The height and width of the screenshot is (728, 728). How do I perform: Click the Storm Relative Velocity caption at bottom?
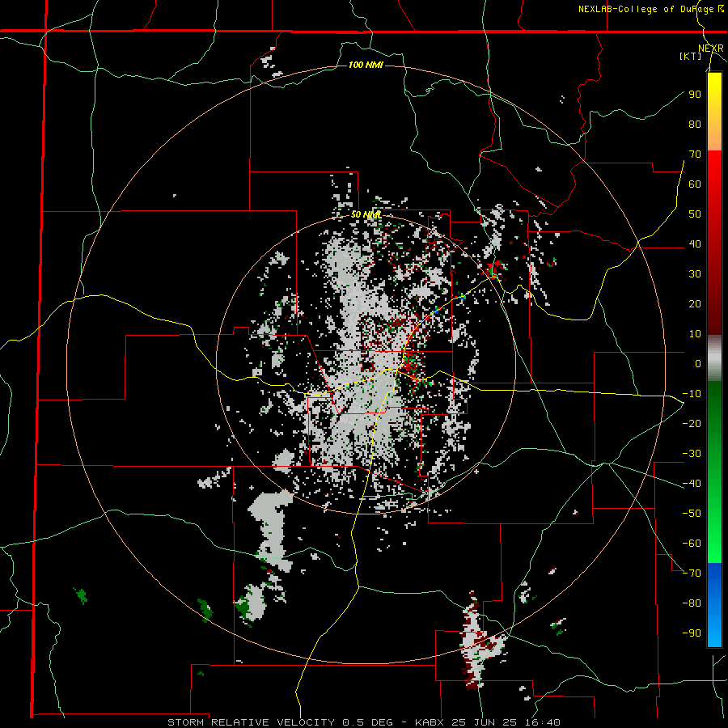(x=364, y=722)
